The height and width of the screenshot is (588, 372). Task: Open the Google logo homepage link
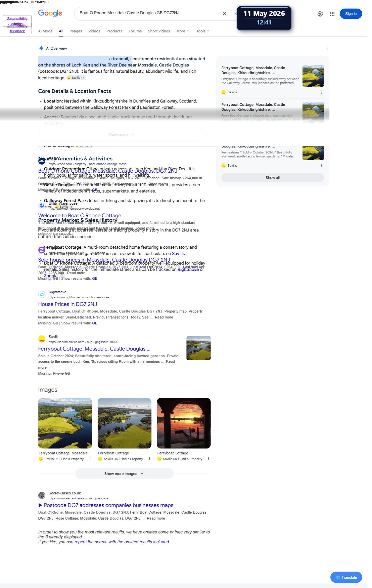[x=50, y=13]
